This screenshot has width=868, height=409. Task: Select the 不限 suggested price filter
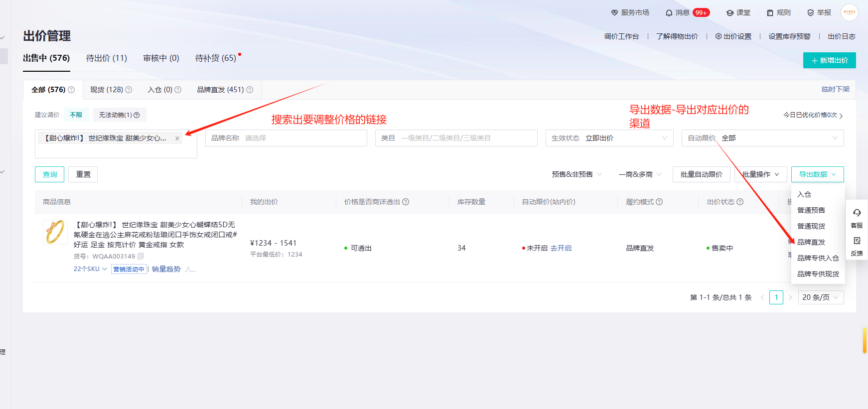click(76, 115)
